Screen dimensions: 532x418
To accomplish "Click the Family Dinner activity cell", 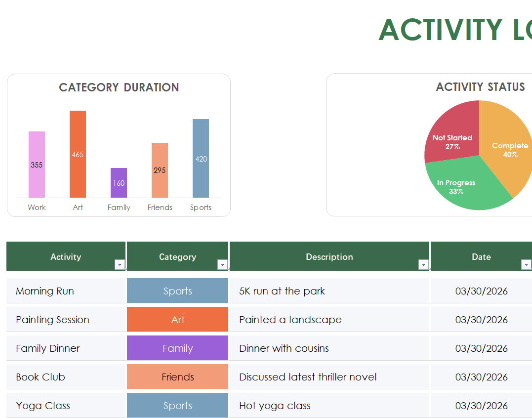I will tap(66, 348).
